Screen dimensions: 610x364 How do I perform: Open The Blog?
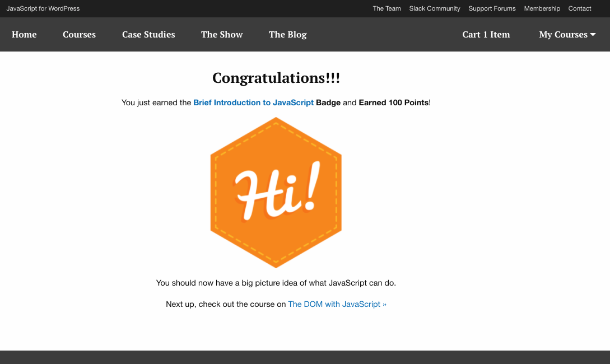pyautogui.click(x=287, y=34)
